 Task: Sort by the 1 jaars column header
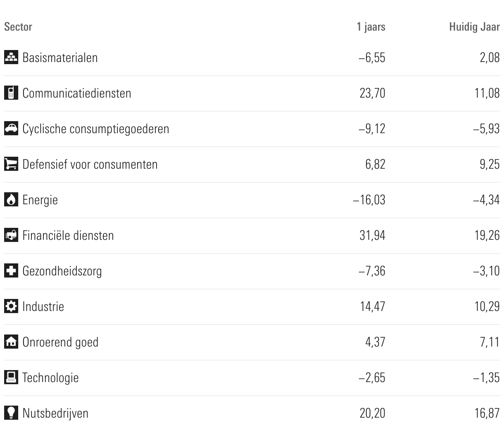pos(371,27)
